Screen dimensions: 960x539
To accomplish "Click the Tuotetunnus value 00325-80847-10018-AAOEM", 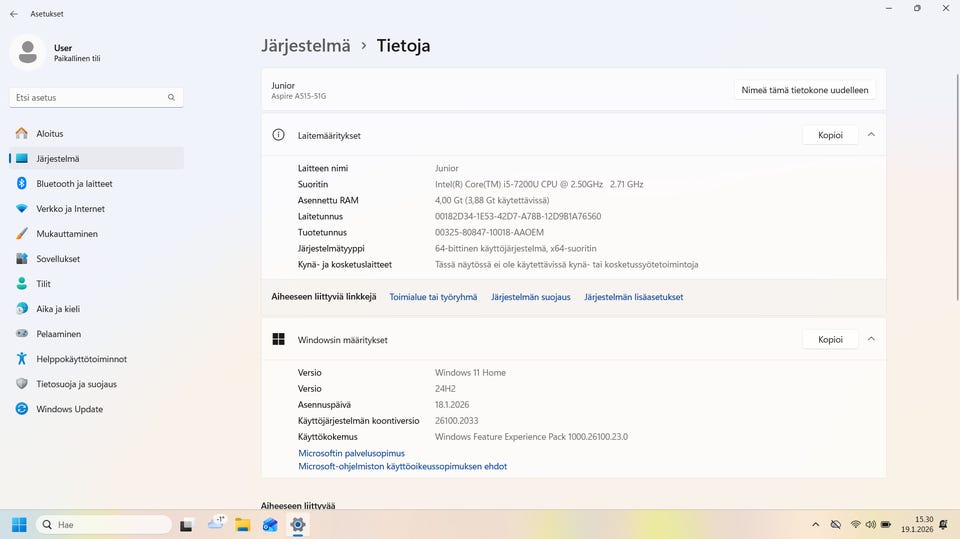I will pos(489,232).
